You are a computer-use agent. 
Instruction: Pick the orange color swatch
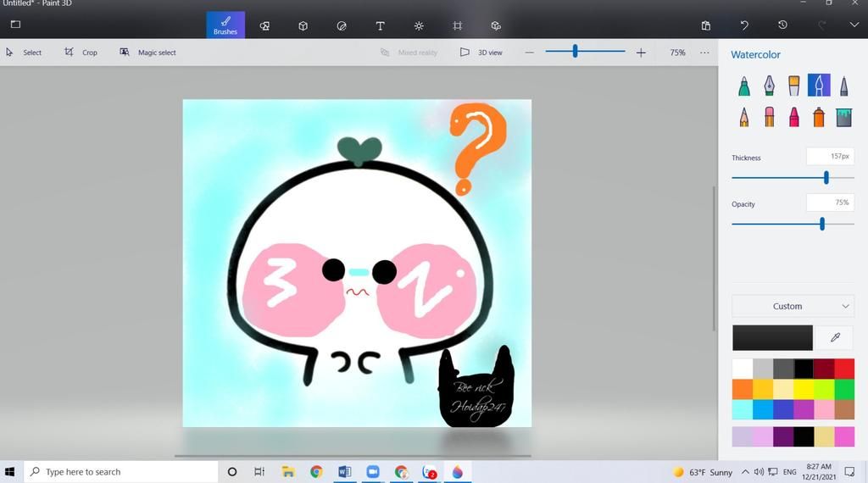(742, 389)
